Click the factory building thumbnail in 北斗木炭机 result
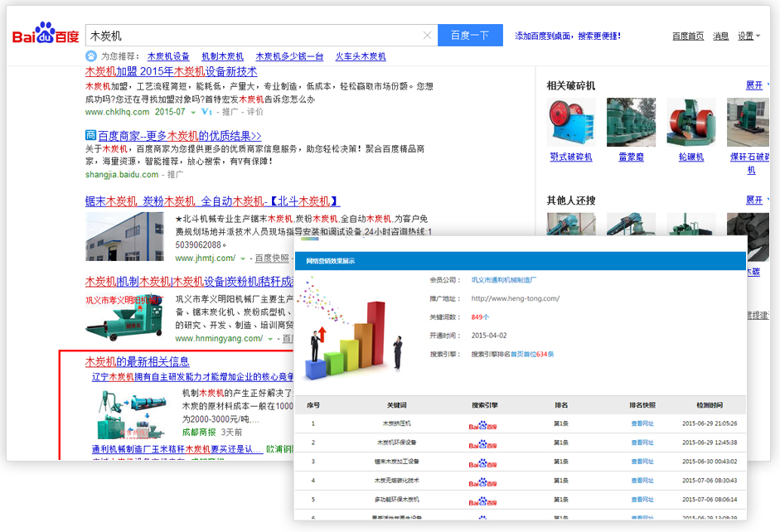Screen dimensions: 780x532 pyautogui.click(x=125, y=237)
